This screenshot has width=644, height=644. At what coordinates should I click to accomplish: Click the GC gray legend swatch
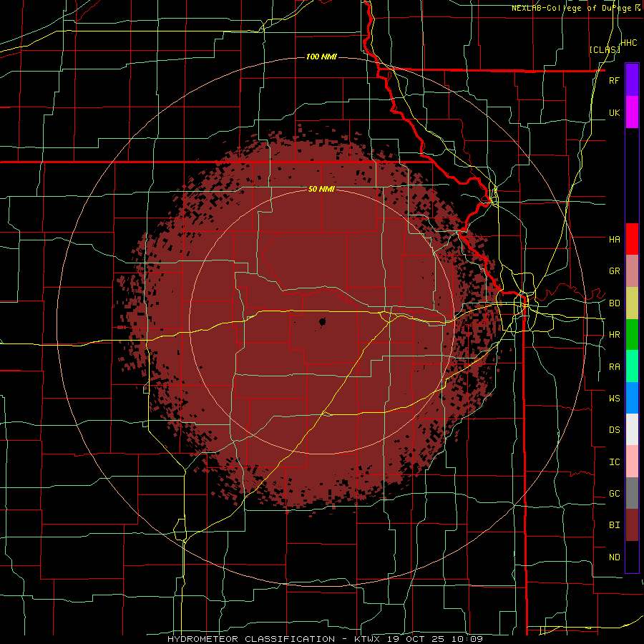pos(632,493)
